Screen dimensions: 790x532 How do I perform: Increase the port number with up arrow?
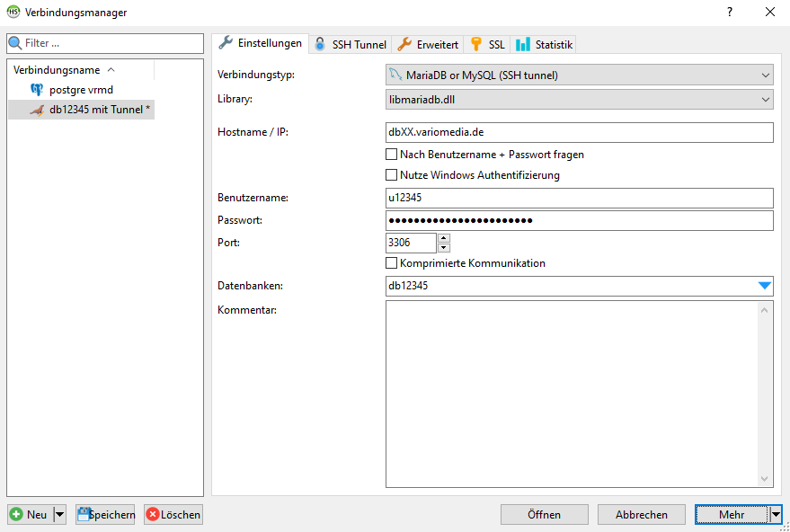[443, 238]
